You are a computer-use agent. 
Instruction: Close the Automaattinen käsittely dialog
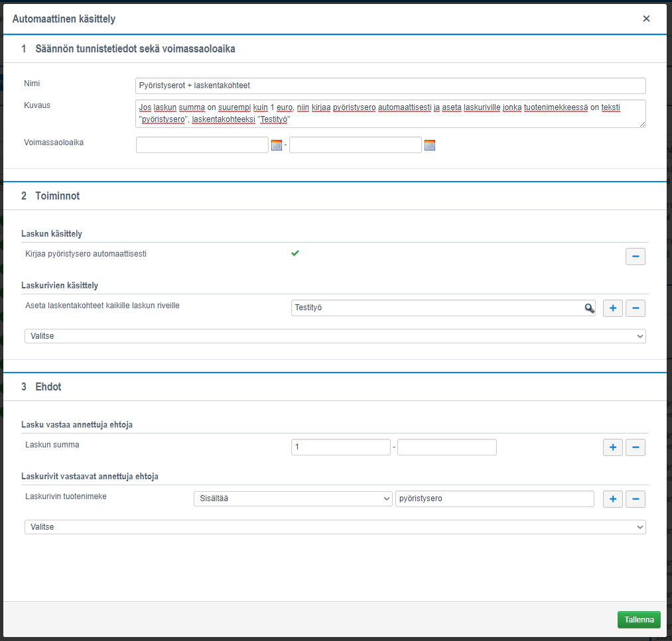pos(646,19)
